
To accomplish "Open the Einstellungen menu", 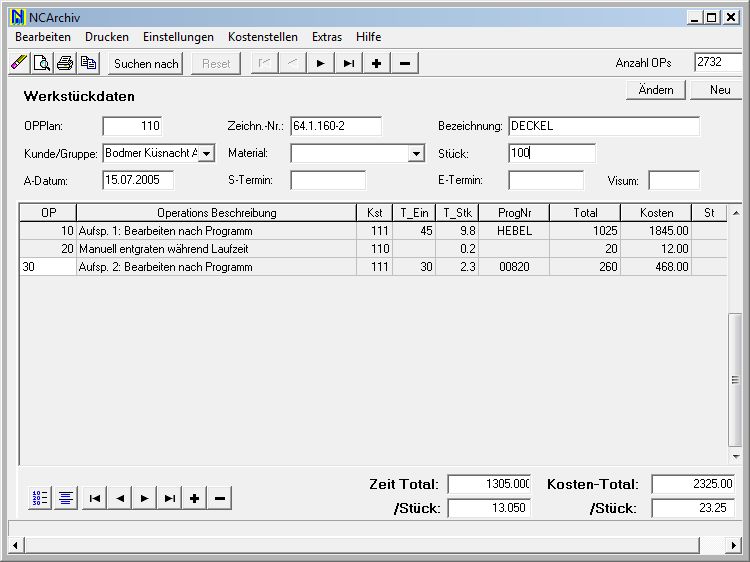I will [x=178, y=37].
